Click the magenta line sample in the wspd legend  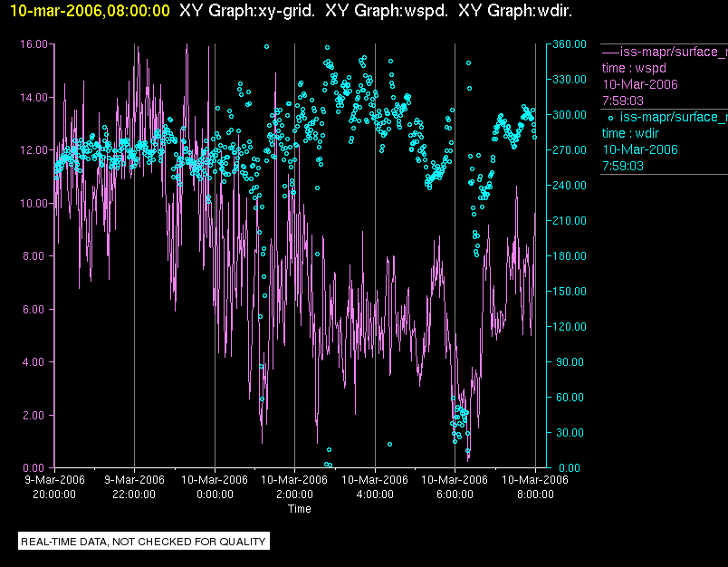[x=609, y=52]
